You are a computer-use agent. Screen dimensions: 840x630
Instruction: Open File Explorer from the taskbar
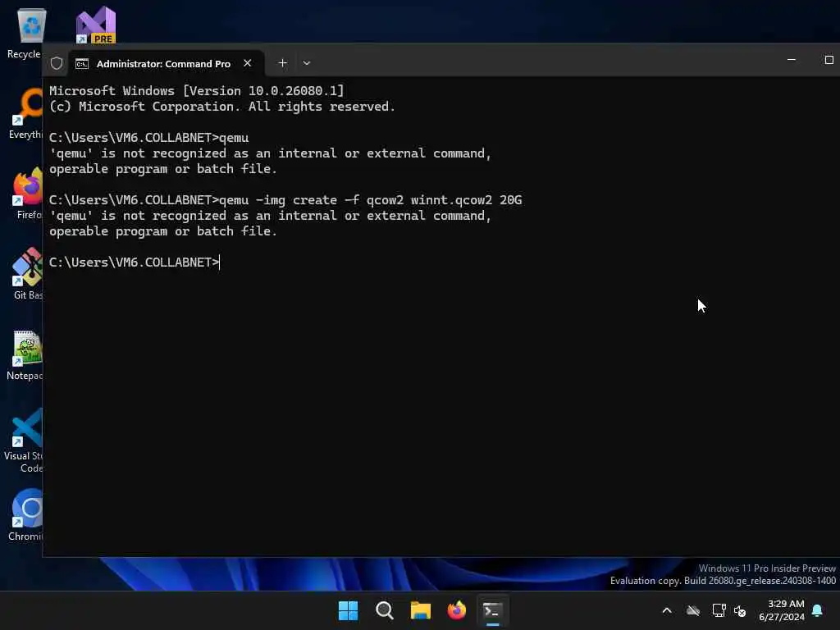point(421,610)
